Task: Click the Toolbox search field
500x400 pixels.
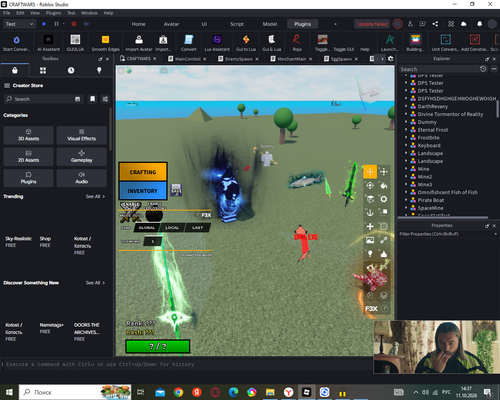Action: [x=43, y=99]
